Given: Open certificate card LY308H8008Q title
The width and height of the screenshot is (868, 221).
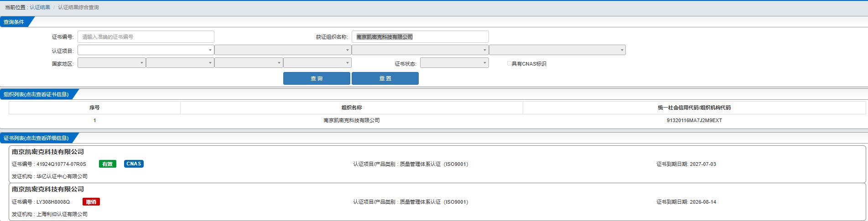Looking at the screenshot, I should 48,189.
